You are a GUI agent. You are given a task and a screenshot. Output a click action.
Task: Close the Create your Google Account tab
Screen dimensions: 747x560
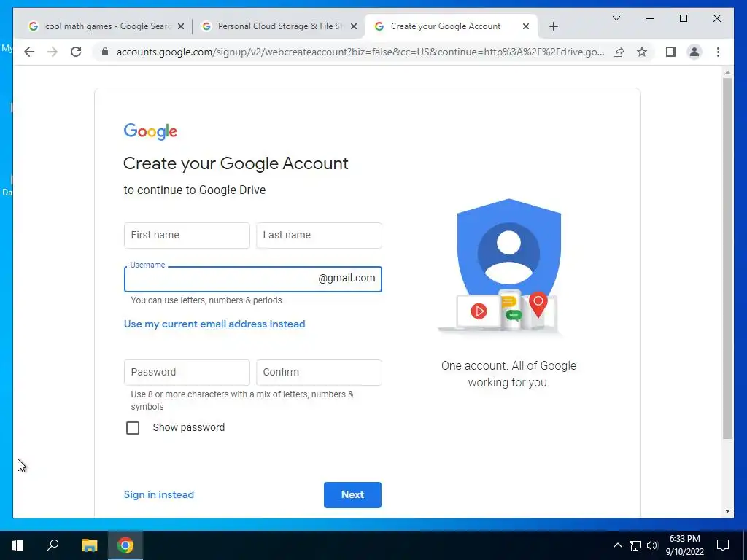pyautogui.click(x=526, y=27)
